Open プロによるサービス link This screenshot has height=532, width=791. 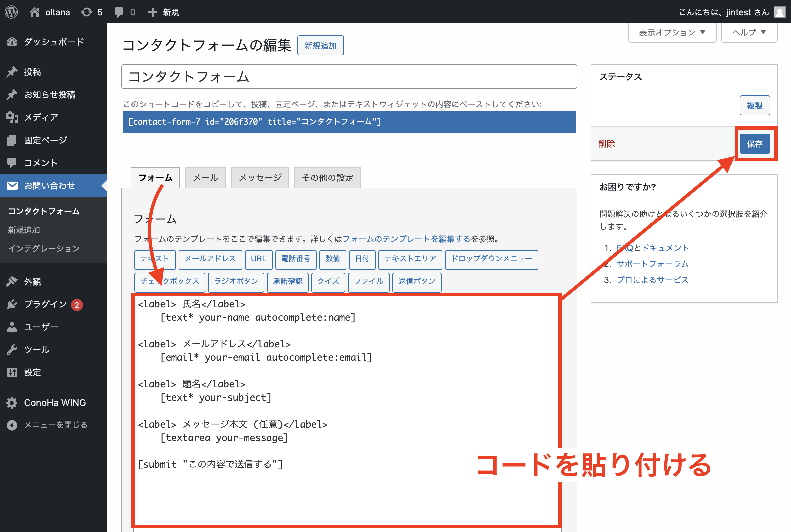coord(652,280)
